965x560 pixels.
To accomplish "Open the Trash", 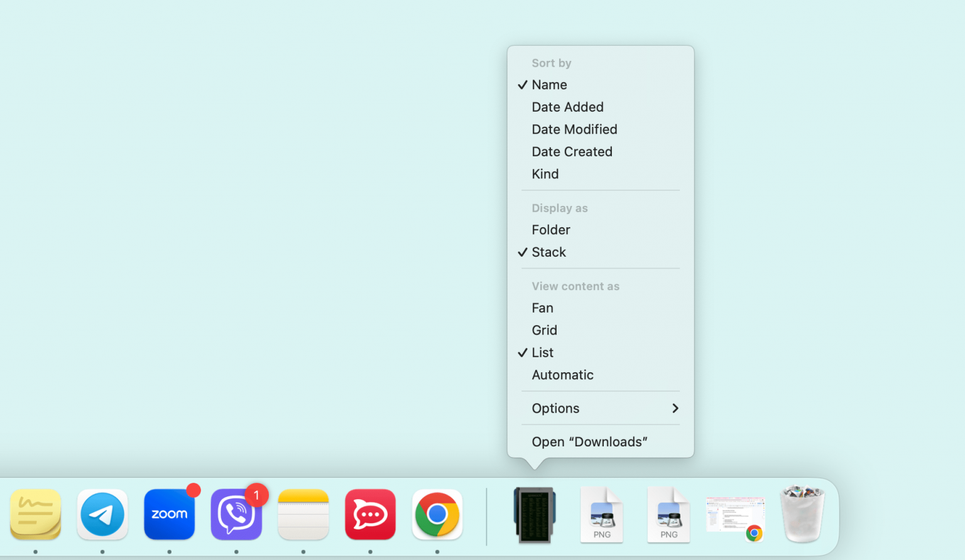I will pos(802,515).
